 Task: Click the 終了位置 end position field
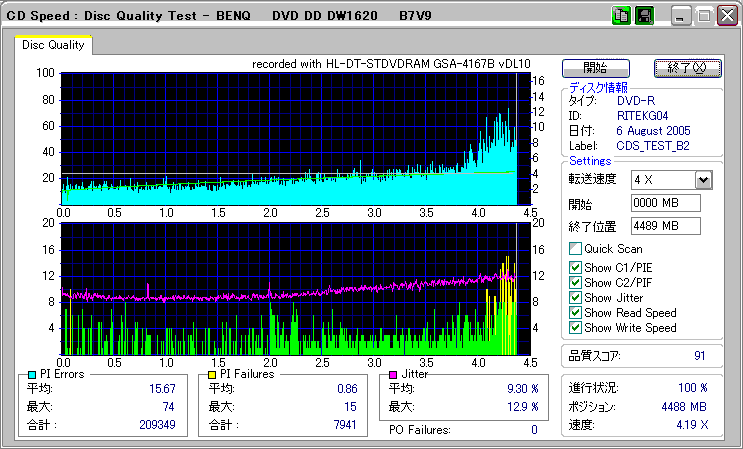pos(665,226)
